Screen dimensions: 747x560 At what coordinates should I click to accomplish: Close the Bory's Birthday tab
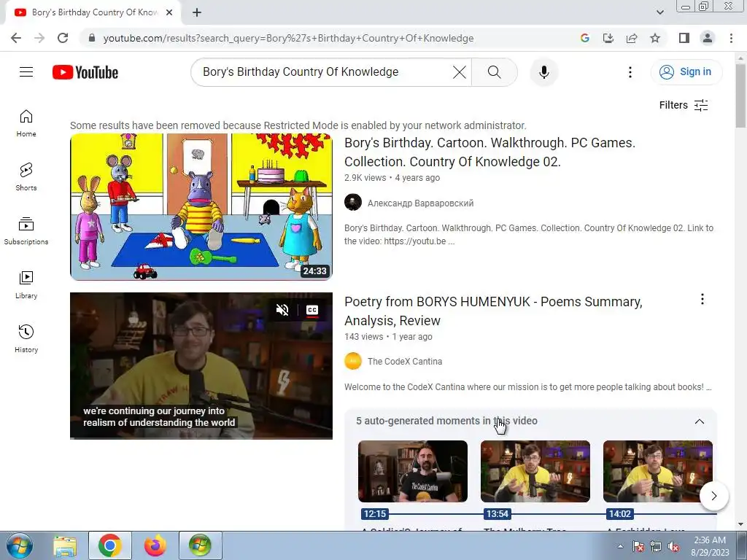[169, 12]
